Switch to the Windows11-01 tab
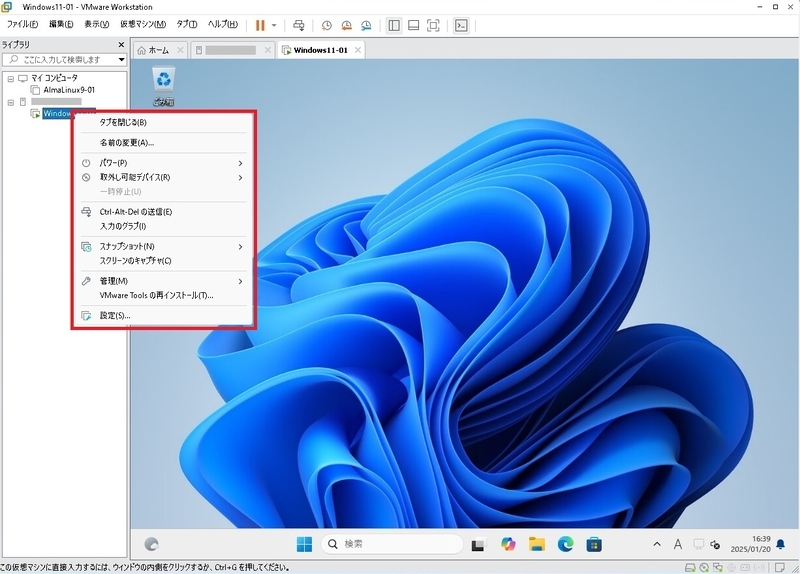Image resolution: width=800 pixels, height=574 pixels. click(320, 50)
